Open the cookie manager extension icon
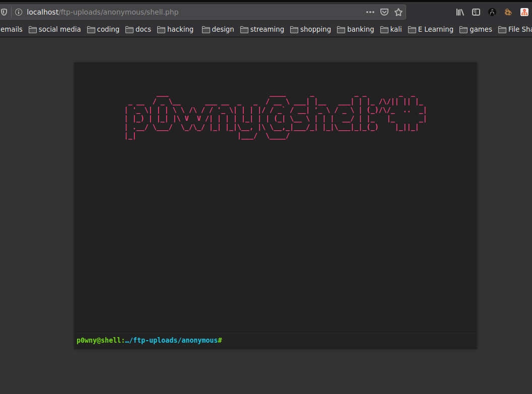The width and height of the screenshot is (532, 394). click(x=508, y=12)
